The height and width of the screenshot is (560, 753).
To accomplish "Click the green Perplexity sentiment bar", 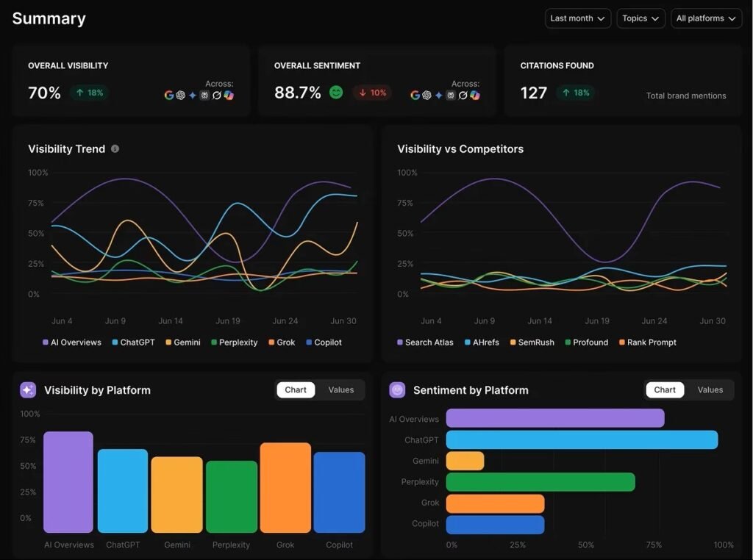I will pyautogui.click(x=540, y=482).
